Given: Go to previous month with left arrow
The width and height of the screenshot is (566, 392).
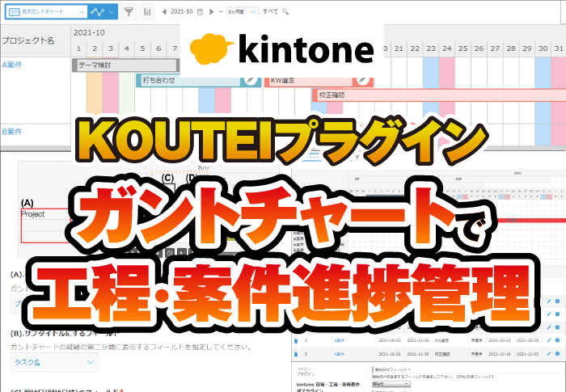Looking at the screenshot, I should 164,11.
